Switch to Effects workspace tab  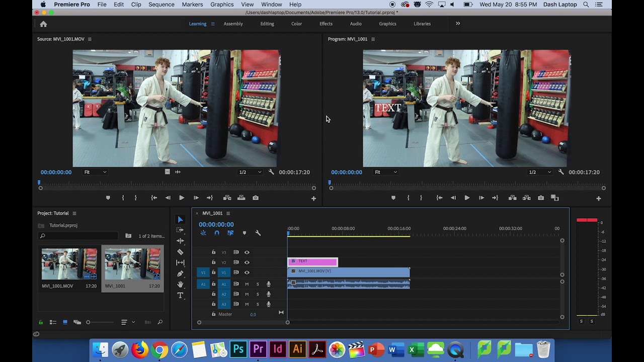point(326,24)
